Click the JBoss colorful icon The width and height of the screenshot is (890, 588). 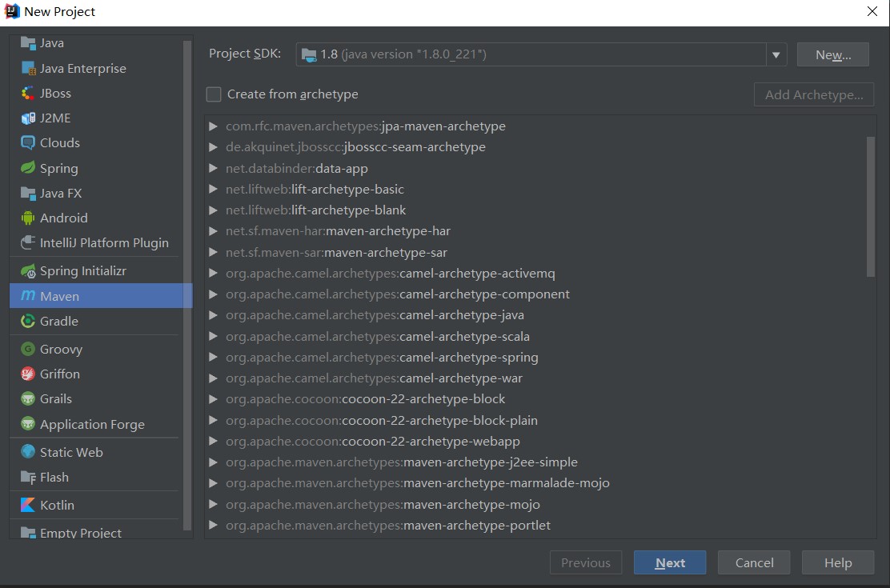click(28, 93)
